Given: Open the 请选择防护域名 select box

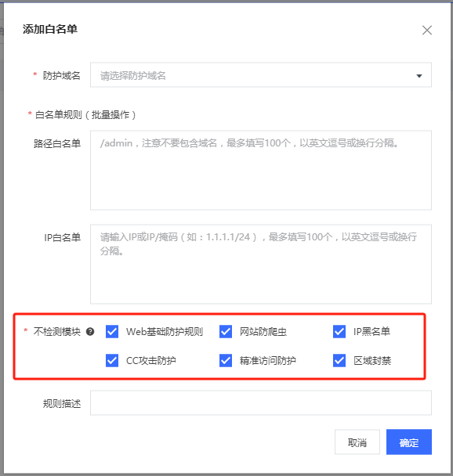Looking at the screenshot, I should (261, 75).
